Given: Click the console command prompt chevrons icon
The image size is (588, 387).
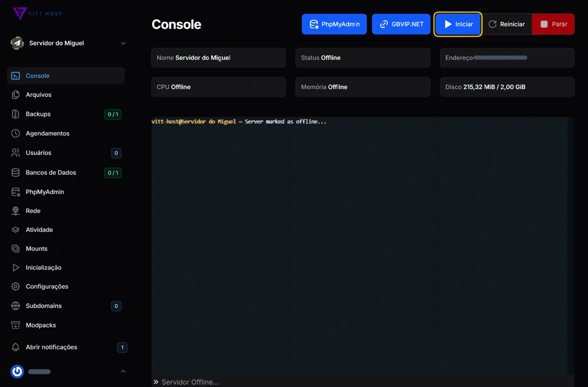Looking at the screenshot, I should 156,382.
